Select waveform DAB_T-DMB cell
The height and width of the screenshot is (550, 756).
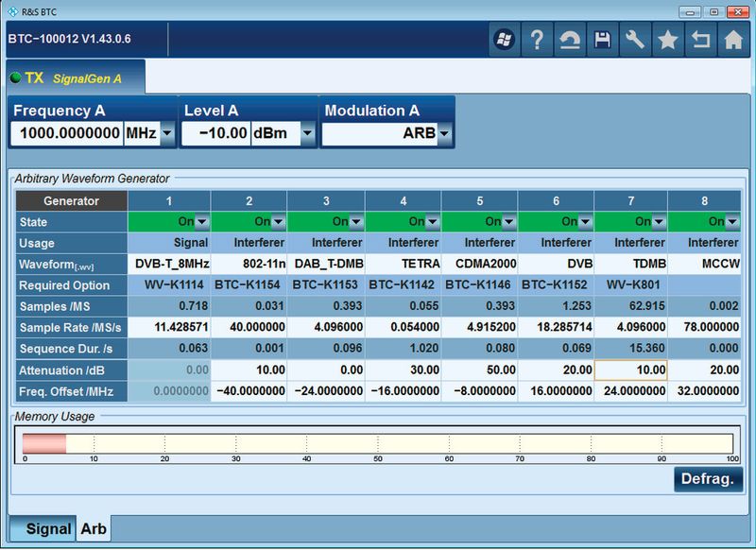point(326,264)
